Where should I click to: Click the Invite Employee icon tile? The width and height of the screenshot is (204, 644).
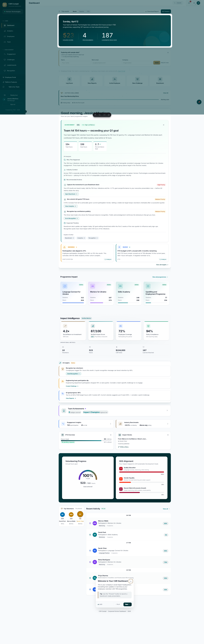coord(115,79)
